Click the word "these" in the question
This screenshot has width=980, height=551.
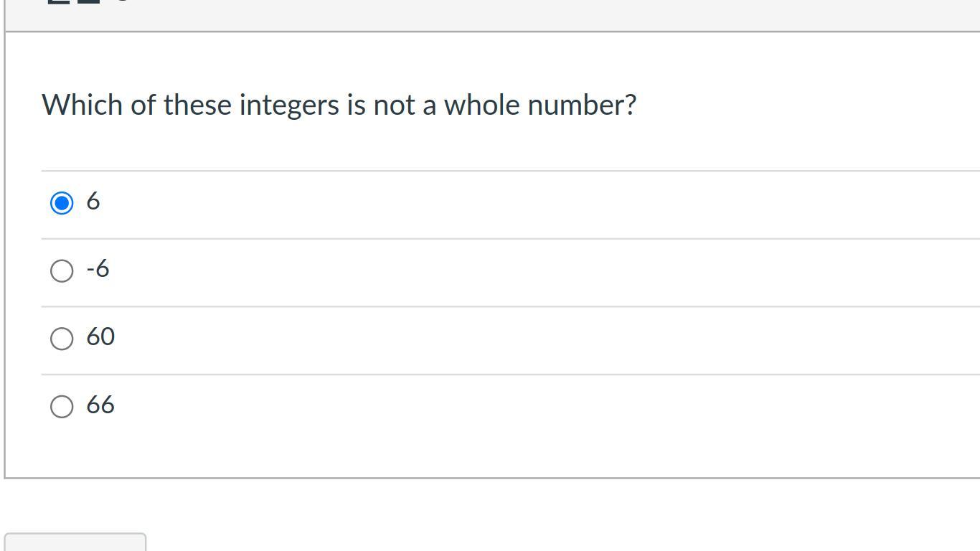click(197, 105)
